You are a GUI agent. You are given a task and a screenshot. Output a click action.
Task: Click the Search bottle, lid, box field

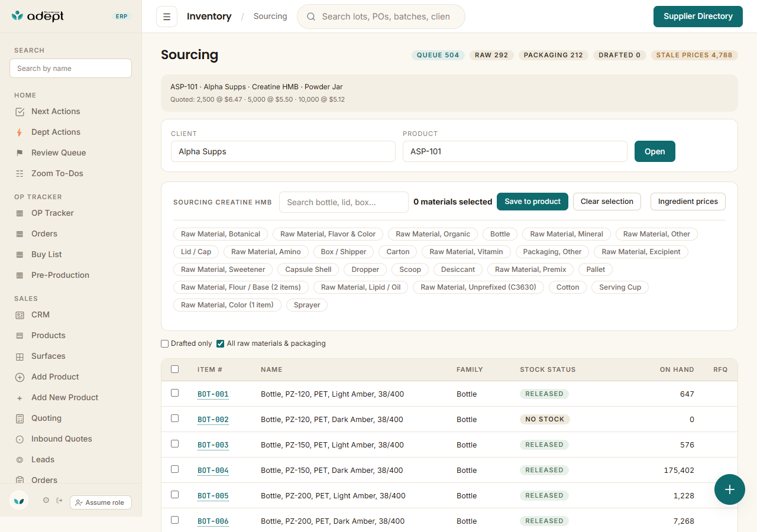[x=344, y=202]
